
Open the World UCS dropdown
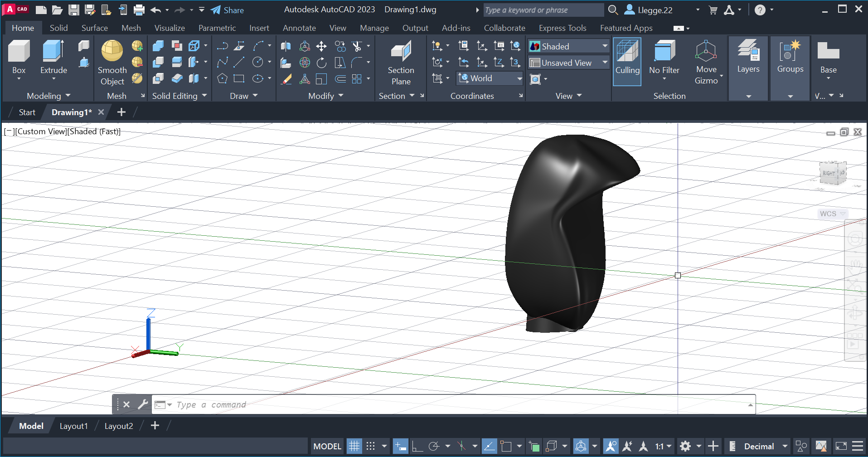[490, 78]
